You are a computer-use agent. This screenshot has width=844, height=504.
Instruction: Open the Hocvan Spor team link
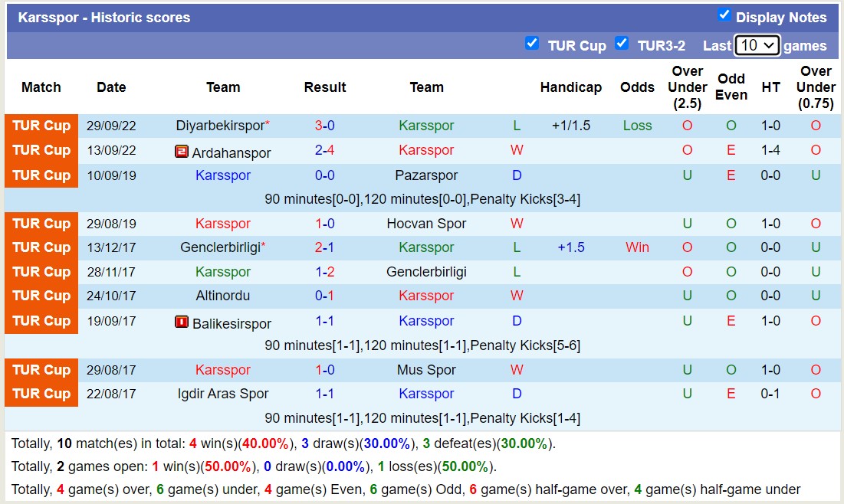426,223
